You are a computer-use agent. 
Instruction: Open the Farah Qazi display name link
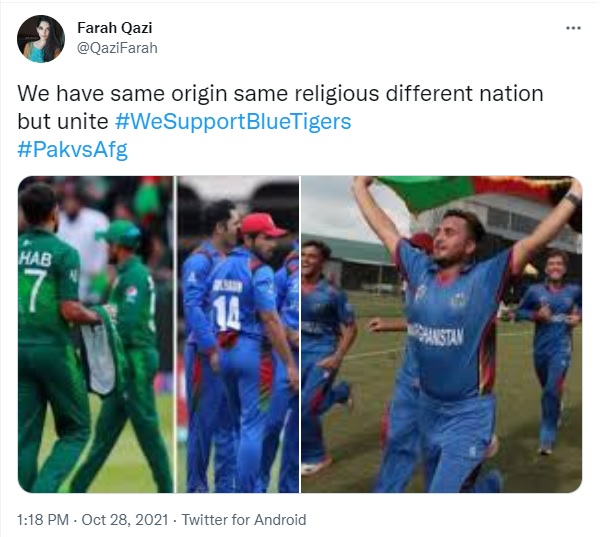(114, 28)
